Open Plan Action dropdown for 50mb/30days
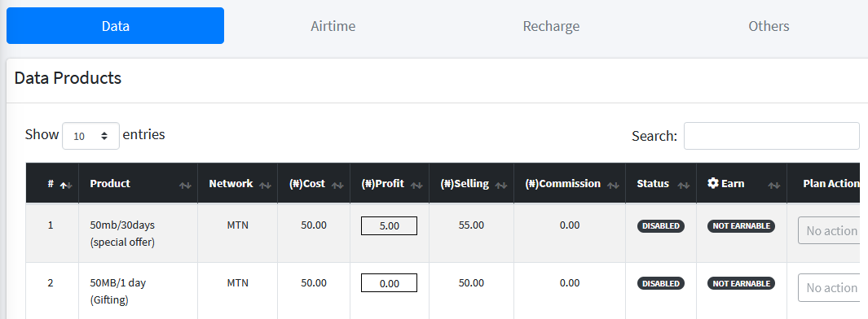 [x=832, y=230]
